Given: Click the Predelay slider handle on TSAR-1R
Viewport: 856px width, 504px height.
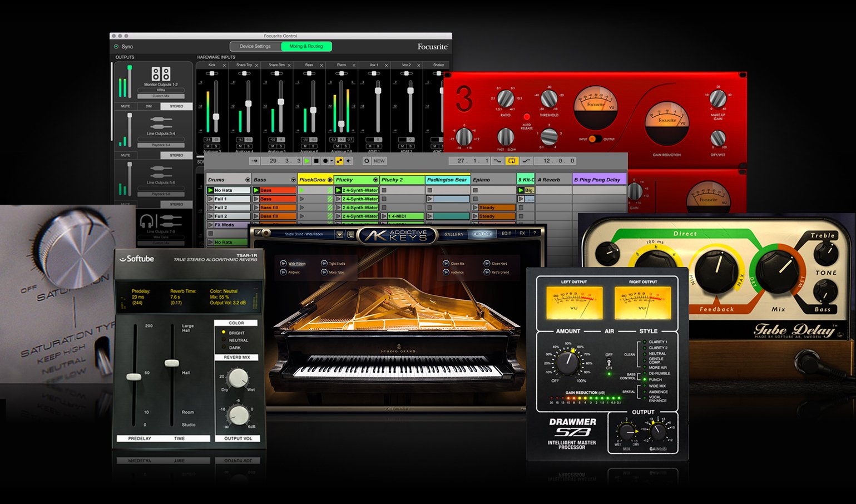Looking at the screenshot, I should (x=134, y=377).
